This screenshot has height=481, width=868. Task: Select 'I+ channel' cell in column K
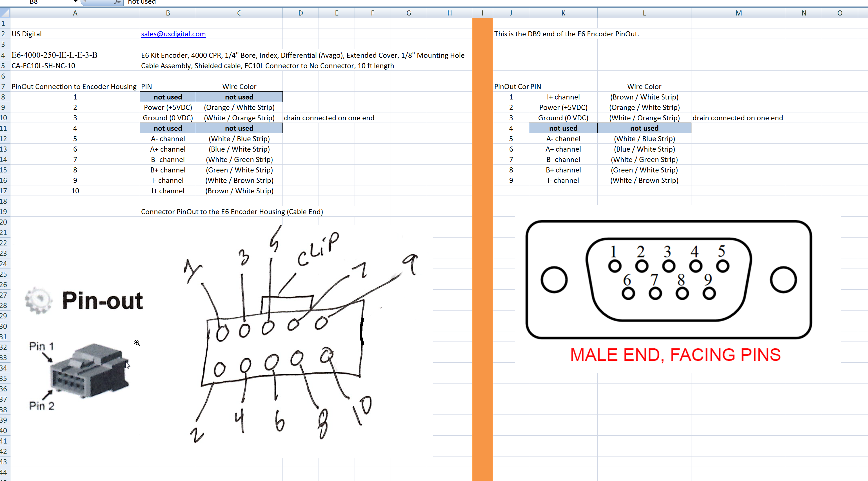coord(563,97)
